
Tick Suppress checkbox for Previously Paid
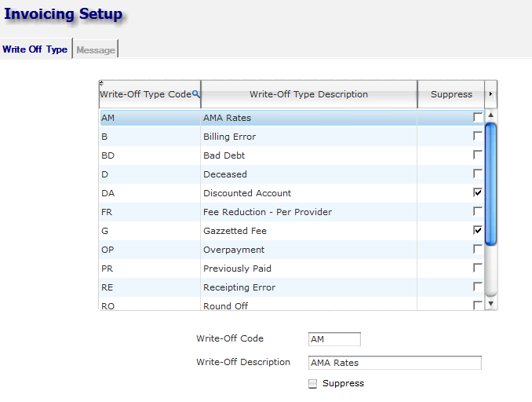pos(478,268)
